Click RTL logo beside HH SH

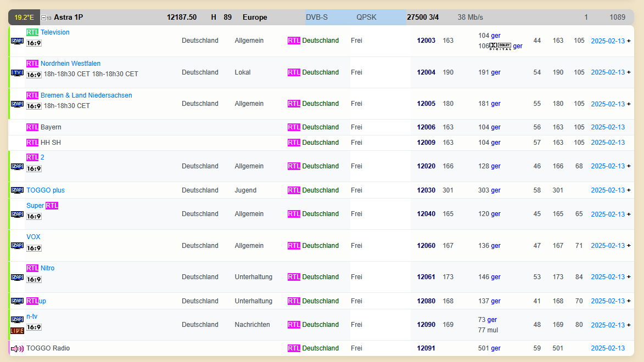(32, 143)
